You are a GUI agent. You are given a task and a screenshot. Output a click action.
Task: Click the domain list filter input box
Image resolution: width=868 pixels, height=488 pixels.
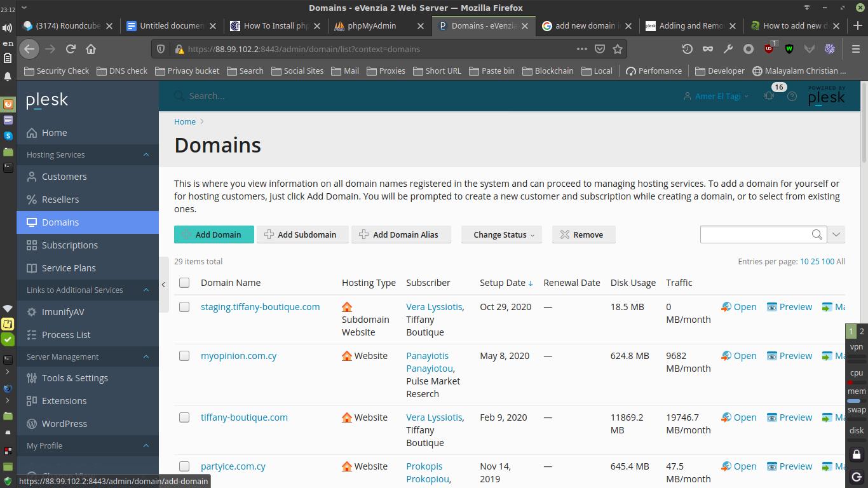(x=756, y=234)
